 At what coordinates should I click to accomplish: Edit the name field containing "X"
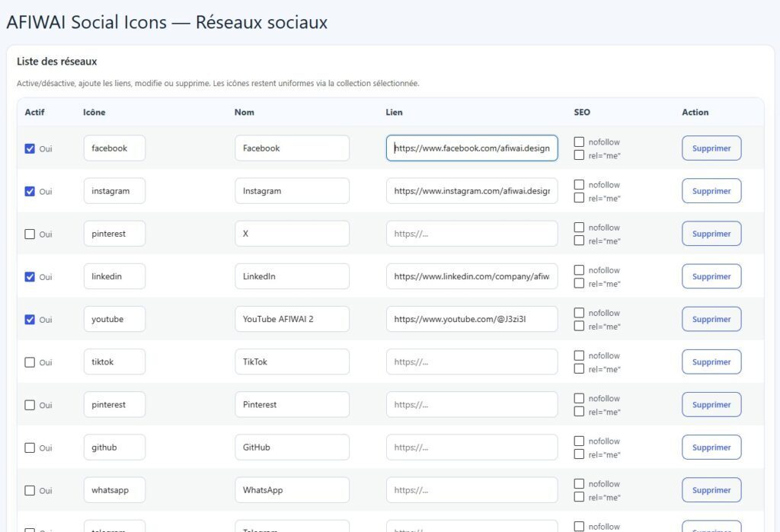click(x=292, y=234)
